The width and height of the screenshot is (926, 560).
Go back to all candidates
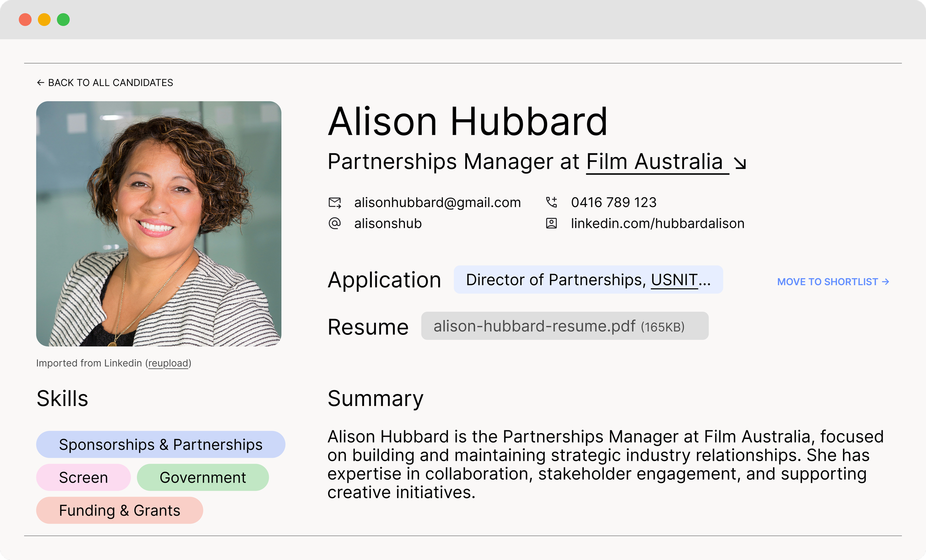(105, 82)
